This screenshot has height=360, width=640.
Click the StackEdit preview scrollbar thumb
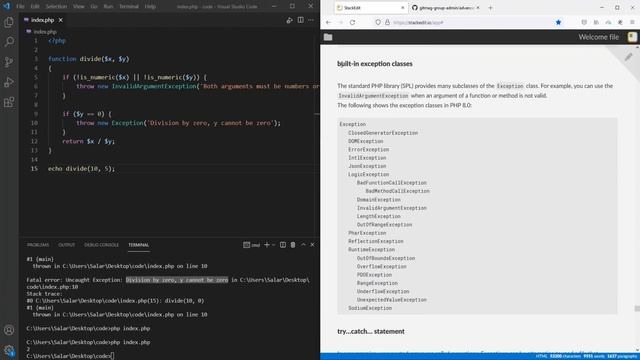point(637,309)
